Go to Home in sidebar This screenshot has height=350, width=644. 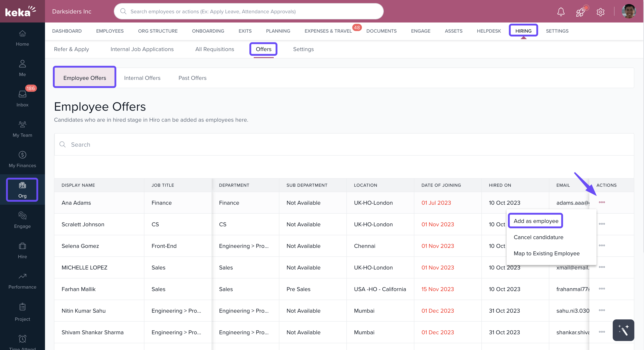[x=22, y=38]
